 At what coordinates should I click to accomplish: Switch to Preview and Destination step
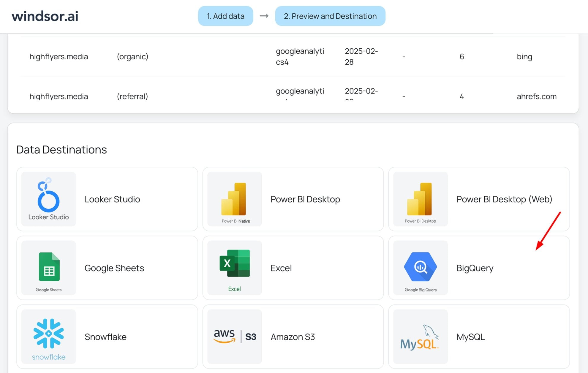[330, 16]
